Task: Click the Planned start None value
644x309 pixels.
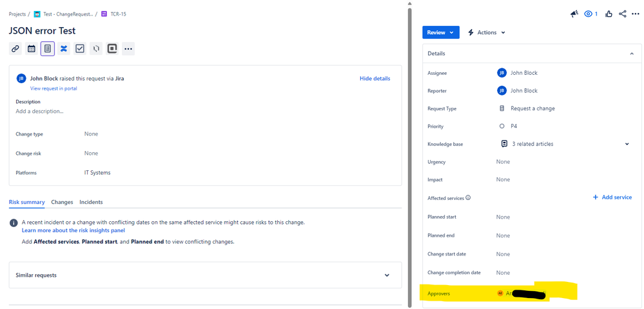Action: (503, 217)
